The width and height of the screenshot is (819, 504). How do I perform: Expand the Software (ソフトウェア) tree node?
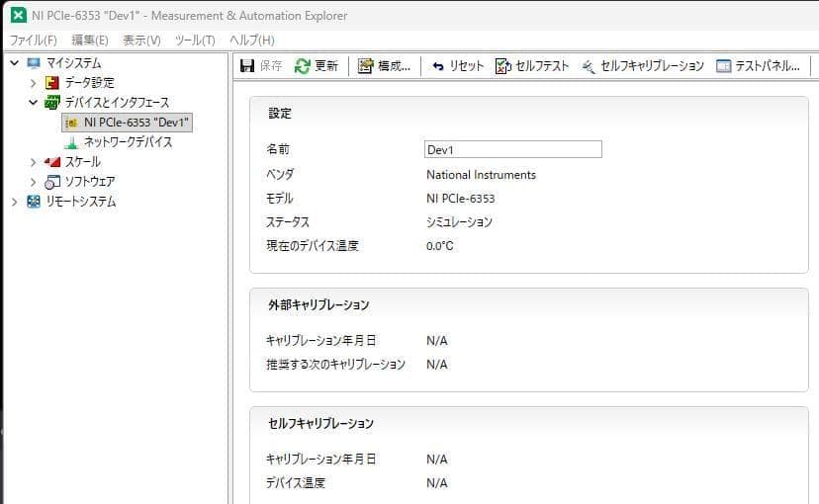point(33,182)
